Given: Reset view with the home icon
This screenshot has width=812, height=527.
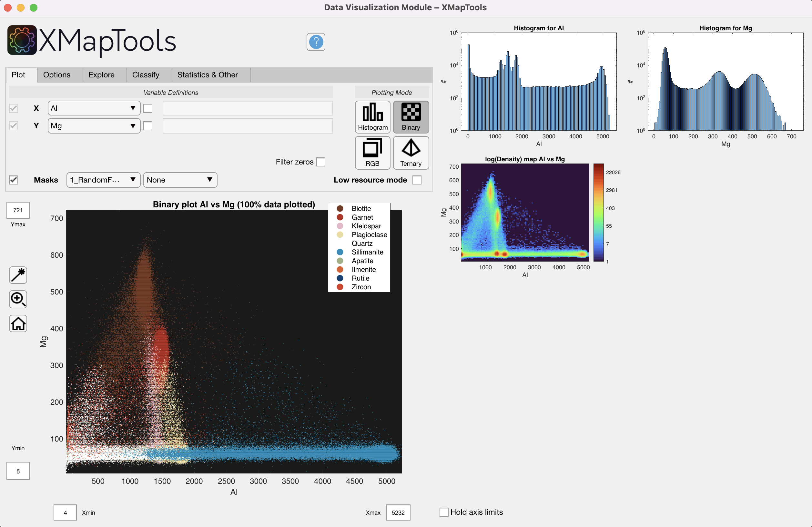Looking at the screenshot, I should pos(18,323).
